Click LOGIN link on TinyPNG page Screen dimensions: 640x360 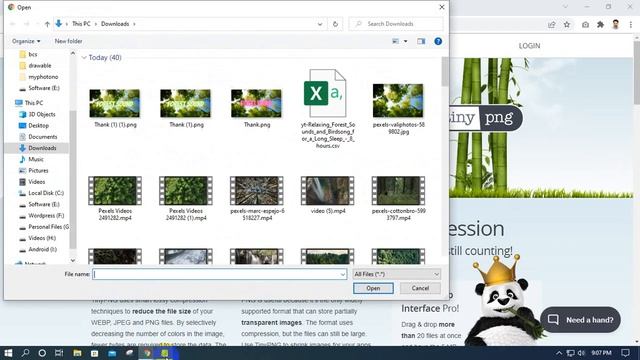click(529, 46)
